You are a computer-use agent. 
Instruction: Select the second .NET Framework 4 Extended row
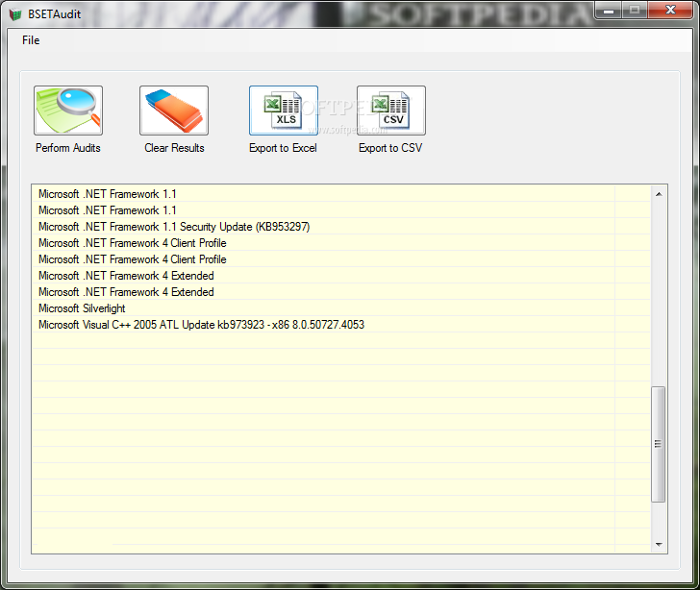point(341,292)
